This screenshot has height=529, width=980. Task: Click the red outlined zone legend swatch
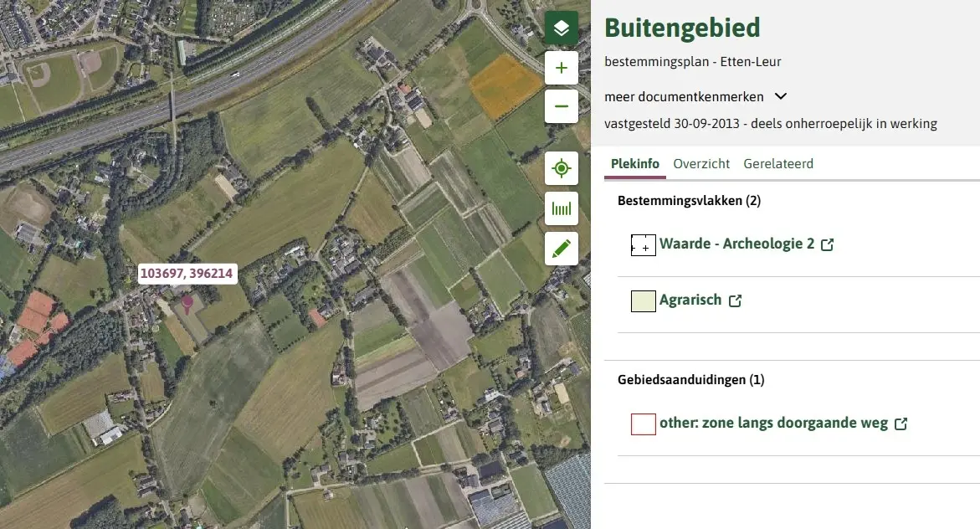click(643, 424)
